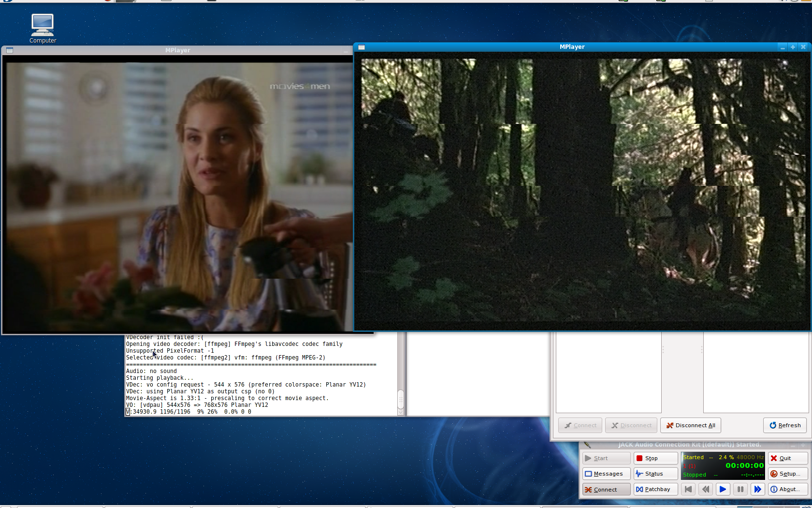
Task: Click the greyed Connect button in connections window
Action: 580,425
